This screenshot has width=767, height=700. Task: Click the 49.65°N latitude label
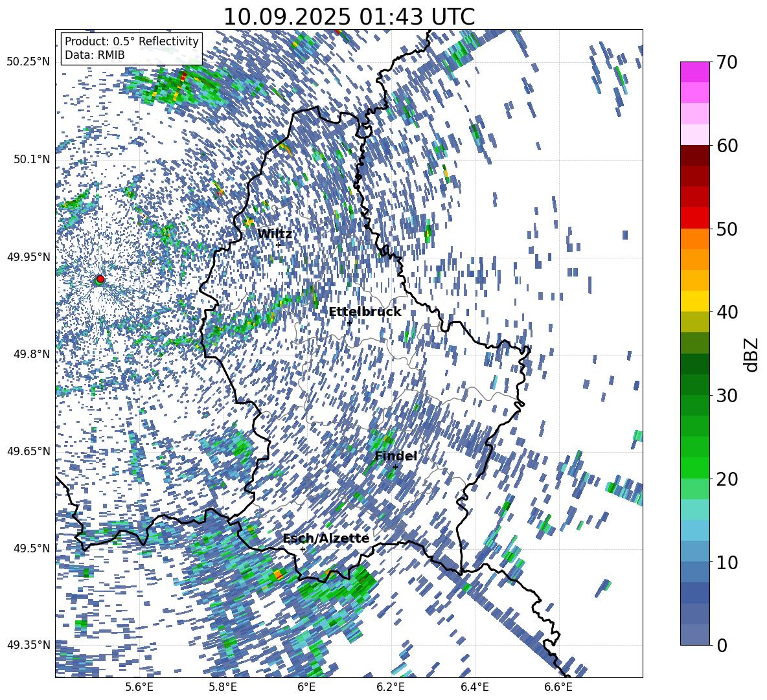[x=29, y=451]
